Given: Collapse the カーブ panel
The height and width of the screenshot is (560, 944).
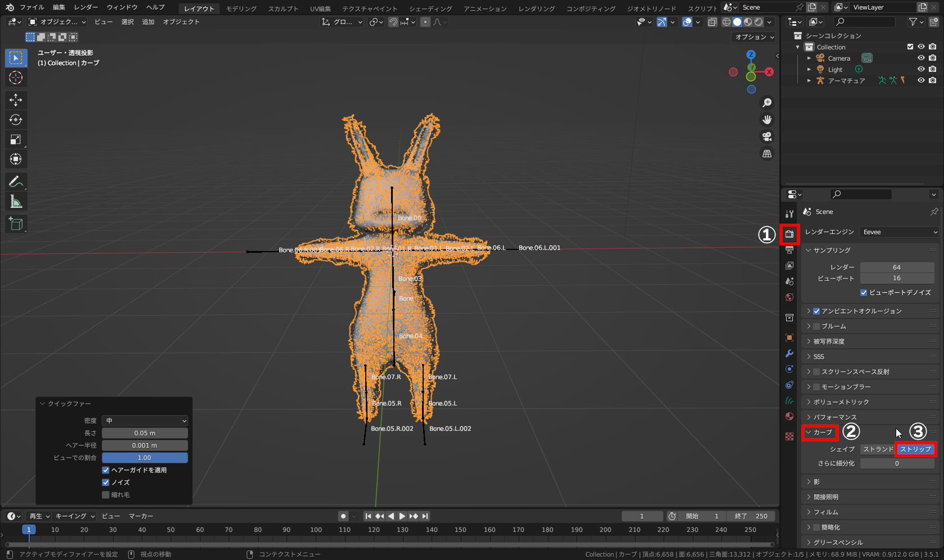Looking at the screenshot, I should pos(820,432).
